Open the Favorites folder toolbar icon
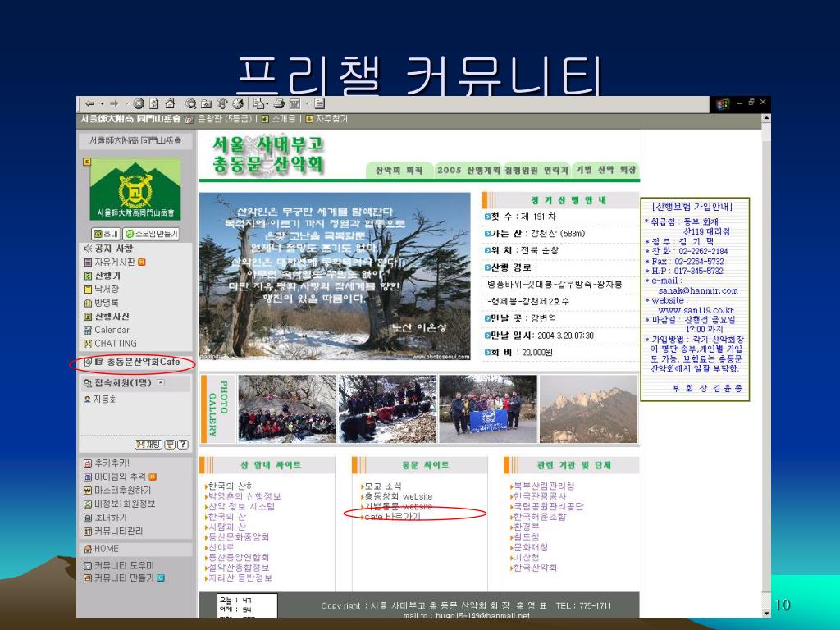Viewport: 840px width, 630px height. click(206, 103)
